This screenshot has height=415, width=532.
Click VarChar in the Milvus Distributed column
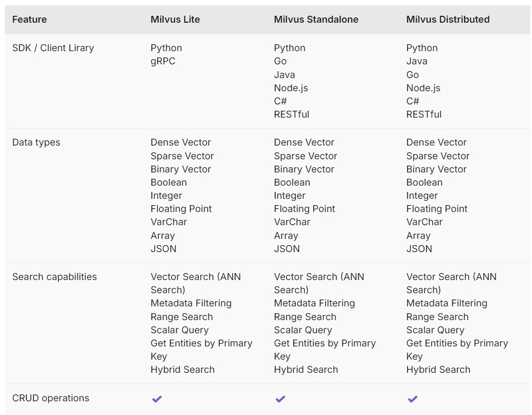424,222
